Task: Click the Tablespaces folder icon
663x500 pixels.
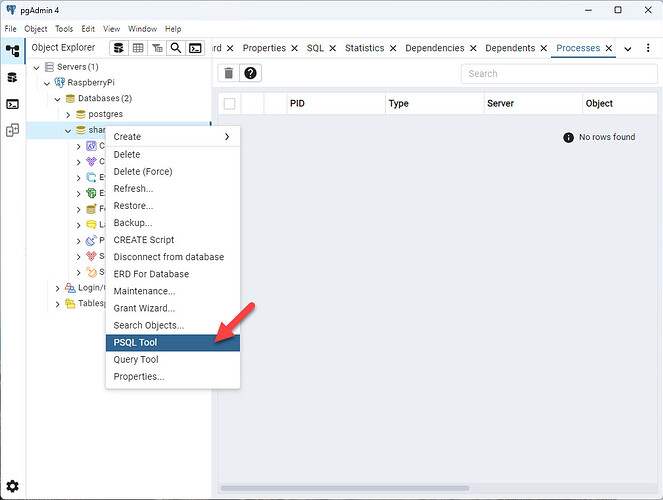Action: (x=70, y=303)
